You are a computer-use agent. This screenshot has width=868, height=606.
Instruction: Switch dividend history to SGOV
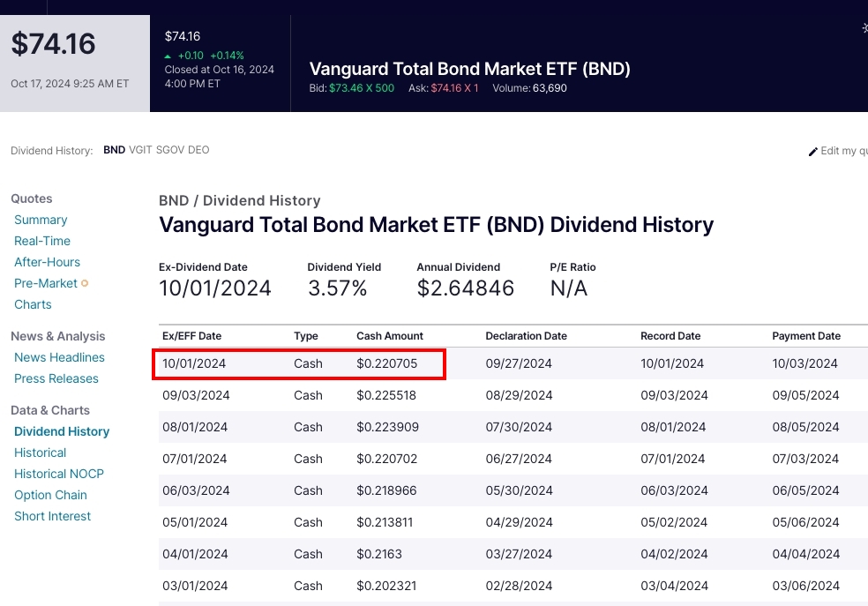coord(170,150)
